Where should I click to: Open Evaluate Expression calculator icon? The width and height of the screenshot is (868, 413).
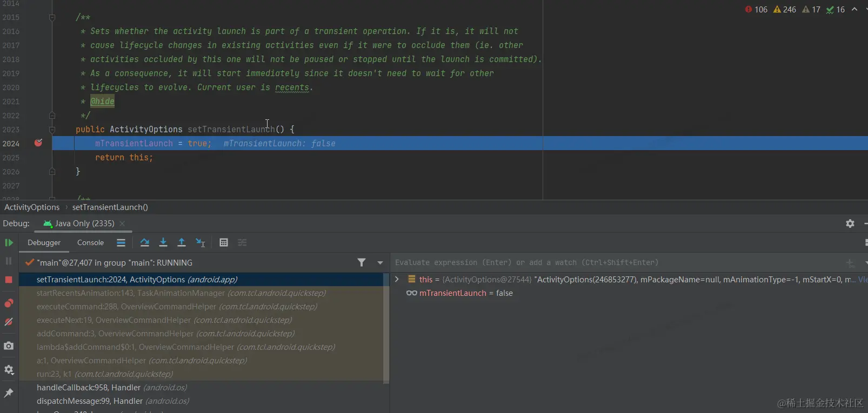click(224, 242)
